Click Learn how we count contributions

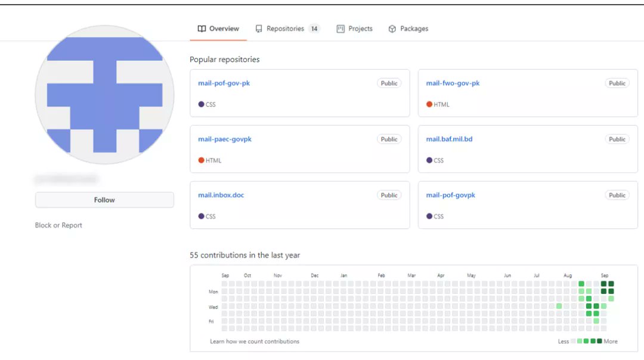[x=255, y=341]
